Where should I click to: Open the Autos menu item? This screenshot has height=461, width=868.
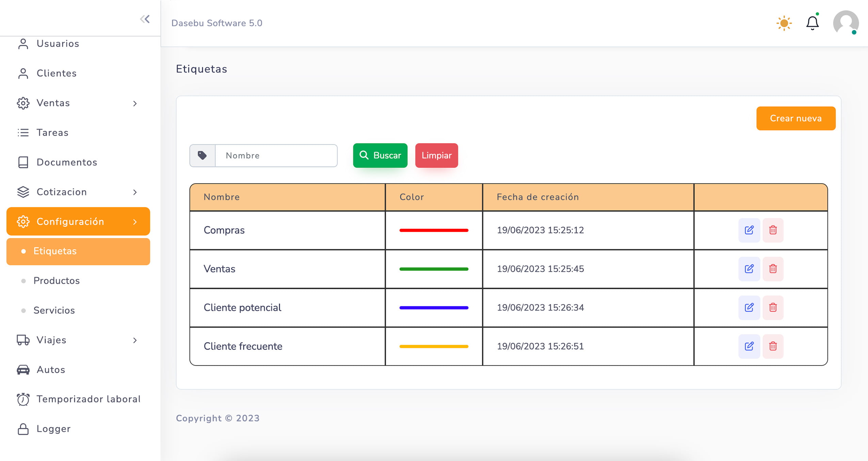click(x=78, y=370)
